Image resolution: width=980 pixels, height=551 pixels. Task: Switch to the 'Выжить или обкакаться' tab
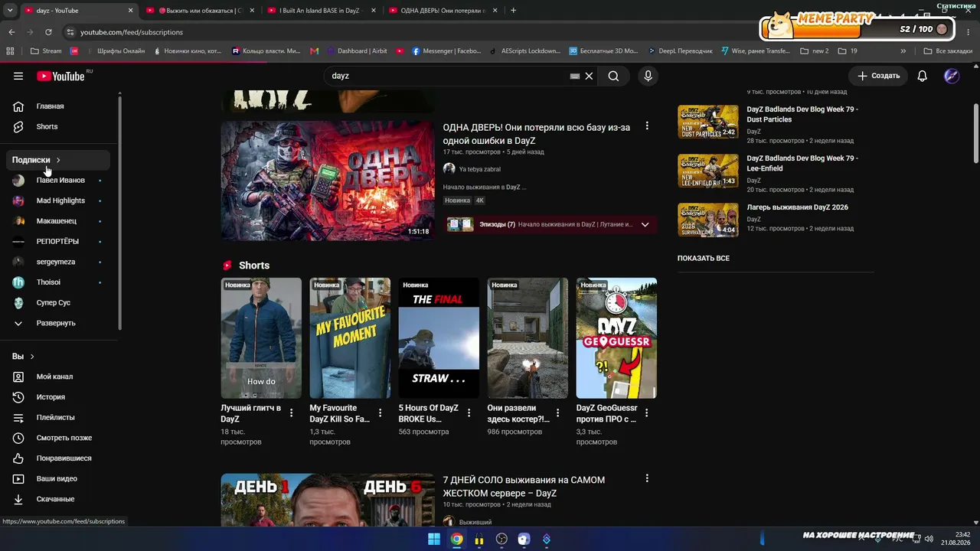click(x=201, y=11)
